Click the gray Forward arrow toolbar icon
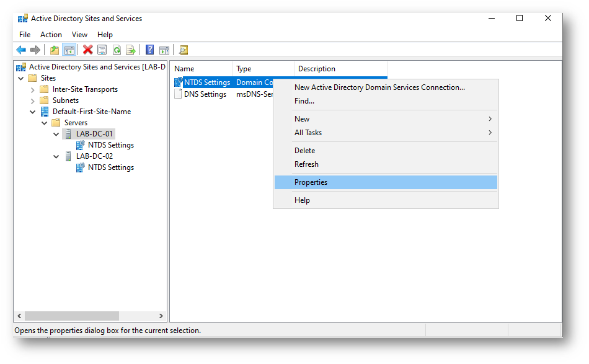The width and height of the screenshot is (589, 364). point(35,50)
